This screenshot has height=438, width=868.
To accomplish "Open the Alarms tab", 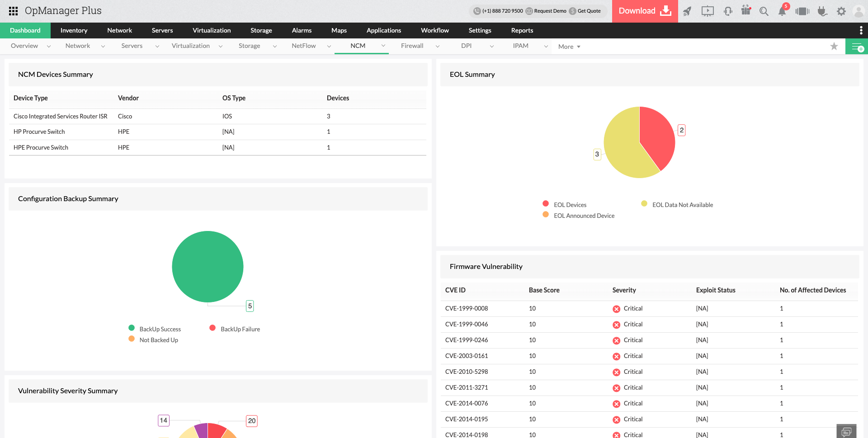I will coord(302,30).
